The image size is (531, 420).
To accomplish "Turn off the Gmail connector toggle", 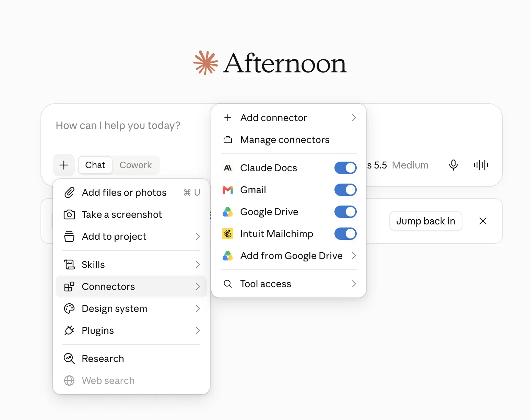I will pos(345,190).
